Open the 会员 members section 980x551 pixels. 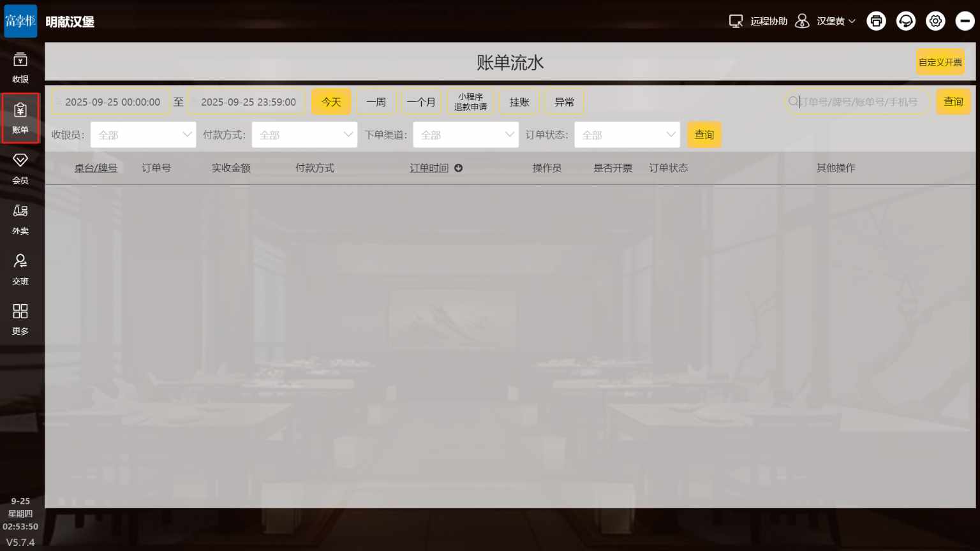point(20,168)
